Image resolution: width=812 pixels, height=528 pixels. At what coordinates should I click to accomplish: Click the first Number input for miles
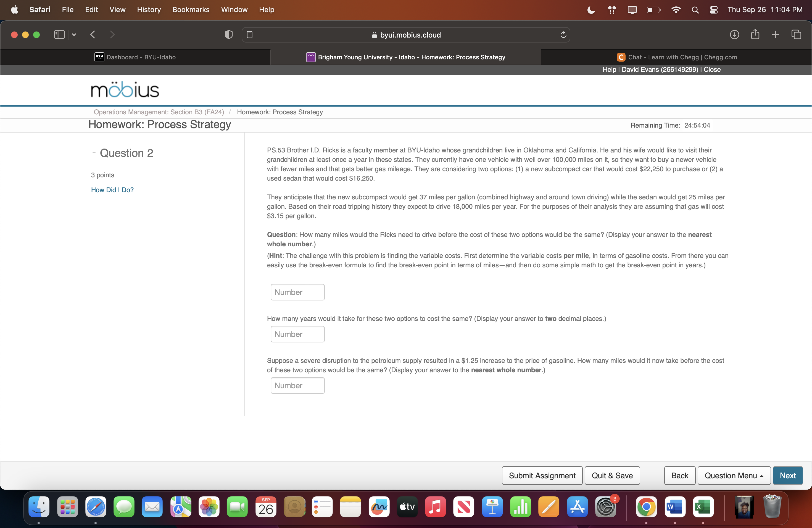[297, 292]
